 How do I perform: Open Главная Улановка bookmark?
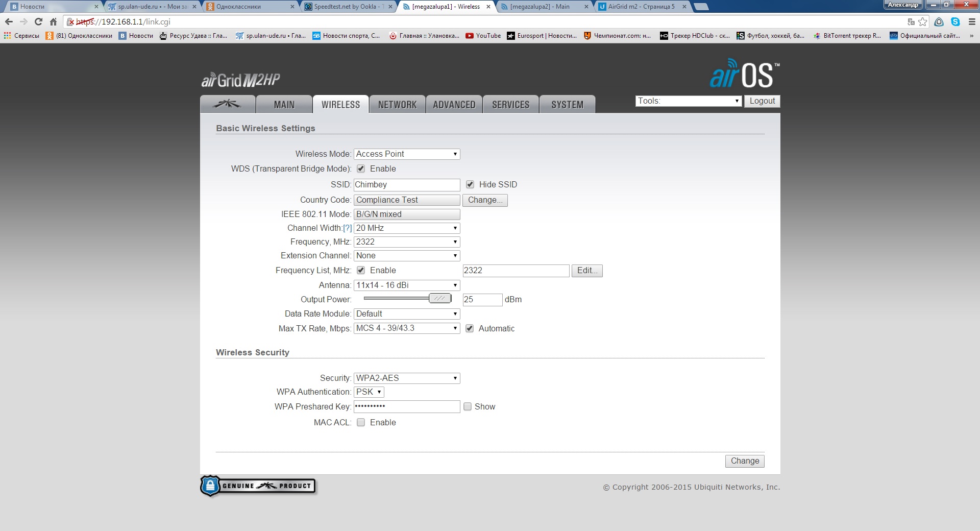click(x=424, y=36)
